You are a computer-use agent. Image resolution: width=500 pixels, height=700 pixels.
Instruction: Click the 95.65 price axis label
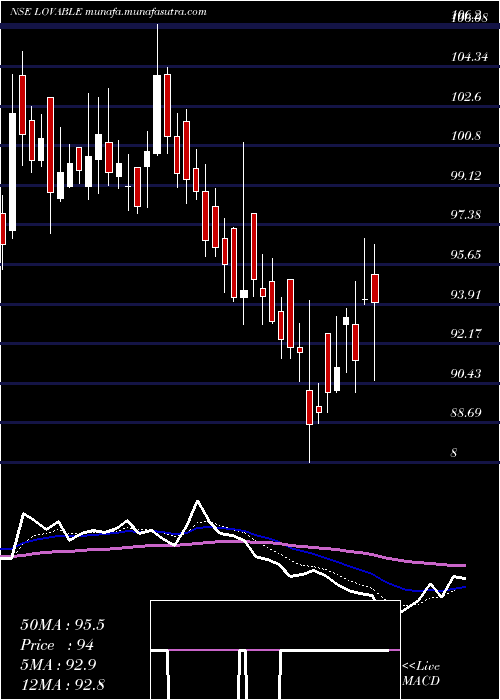coord(466,254)
